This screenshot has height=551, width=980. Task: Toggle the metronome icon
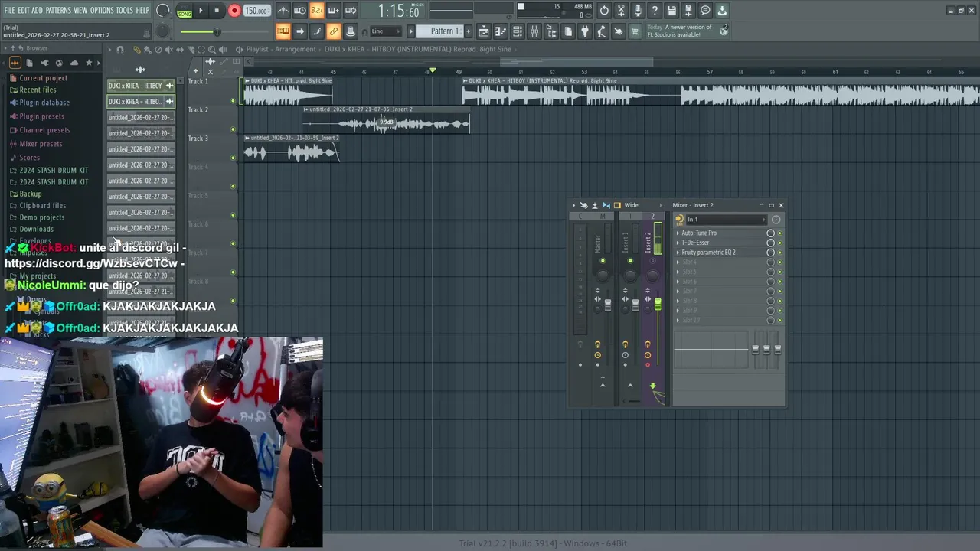[283, 11]
